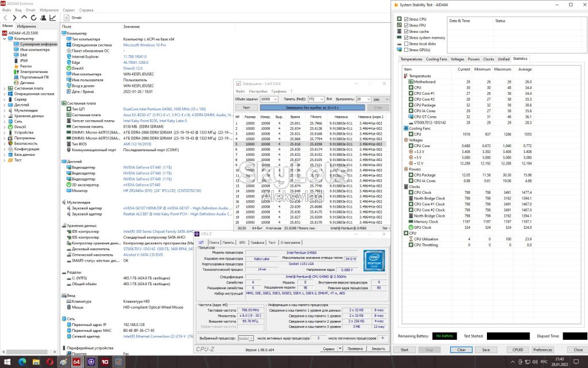Switch to Clocks tab in Stability Test
This screenshot has height=368, width=588.
point(488,59)
